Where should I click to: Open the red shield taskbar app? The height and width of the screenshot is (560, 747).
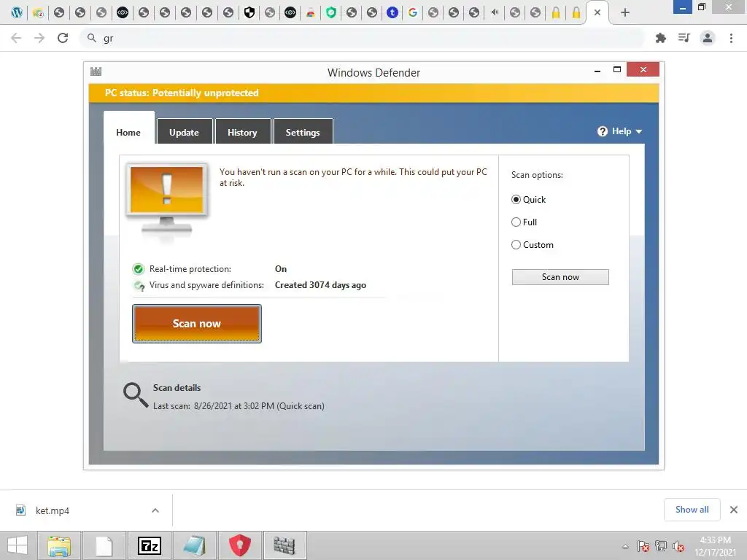[239, 545]
